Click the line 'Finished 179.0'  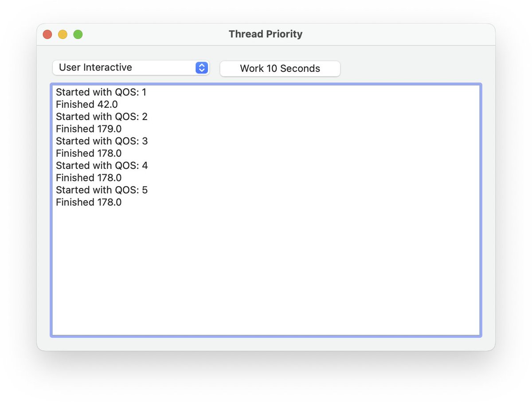pyautogui.click(x=89, y=129)
